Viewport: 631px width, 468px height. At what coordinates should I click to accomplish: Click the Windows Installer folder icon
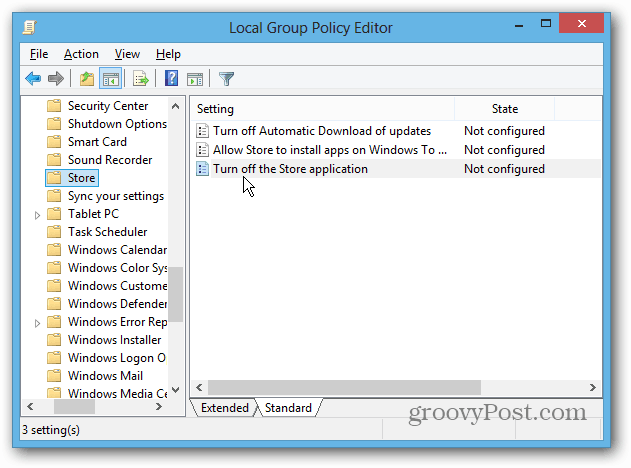pyautogui.click(x=54, y=340)
